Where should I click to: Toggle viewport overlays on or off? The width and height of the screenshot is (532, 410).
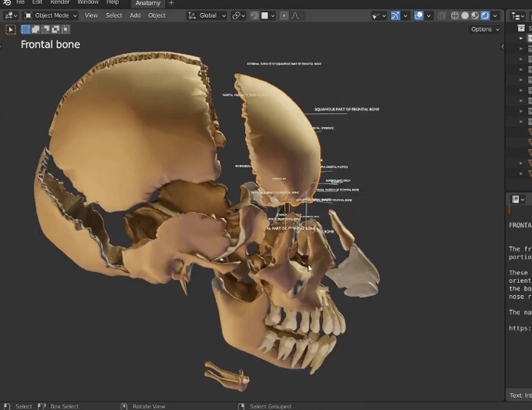pos(419,15)
